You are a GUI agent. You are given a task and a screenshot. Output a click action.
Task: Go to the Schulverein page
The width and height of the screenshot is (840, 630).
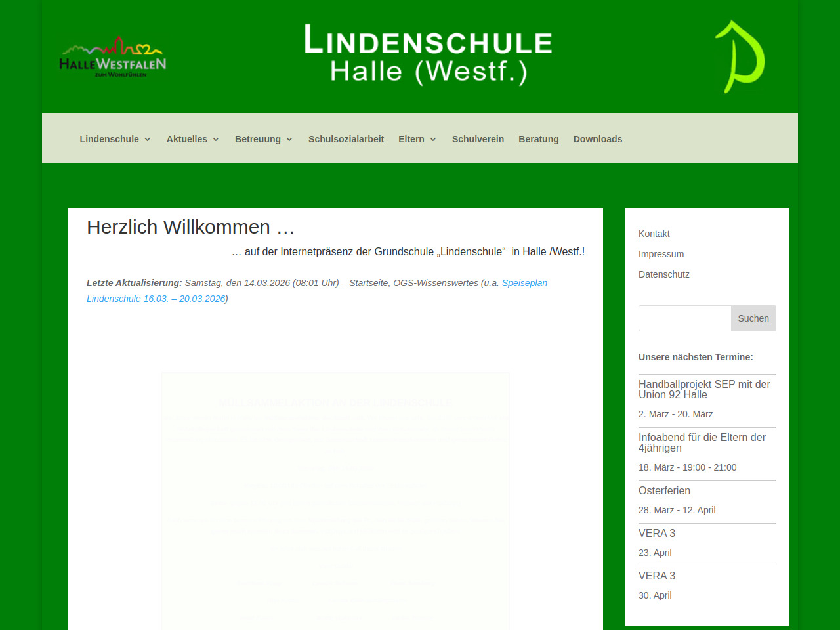[478, 139]
